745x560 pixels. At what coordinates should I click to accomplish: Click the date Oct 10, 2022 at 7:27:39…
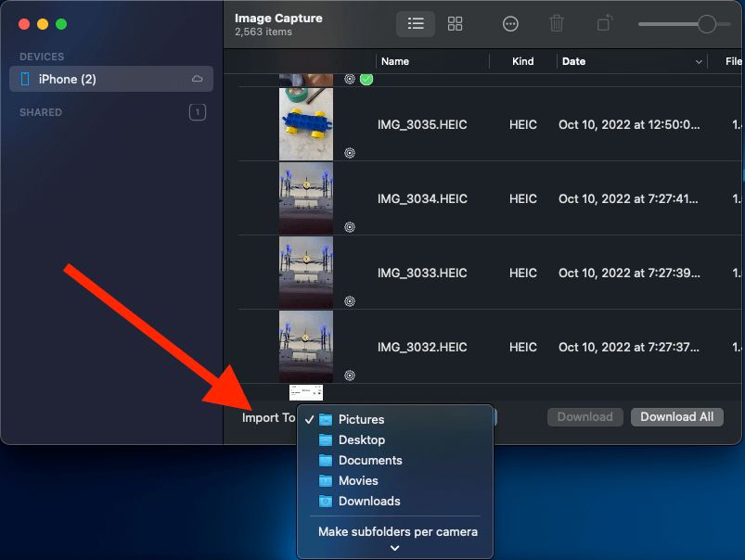[x=629, y=273]
